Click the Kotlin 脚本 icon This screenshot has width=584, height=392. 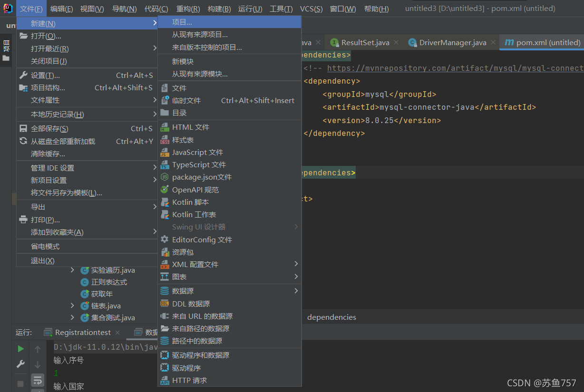[x=165, y=202]
